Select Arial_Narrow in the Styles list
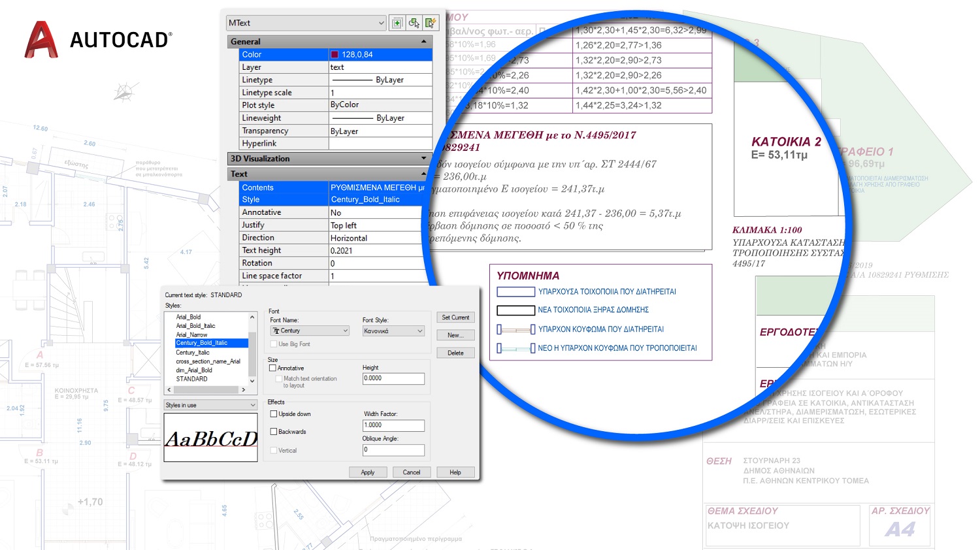 pos(191,334)
